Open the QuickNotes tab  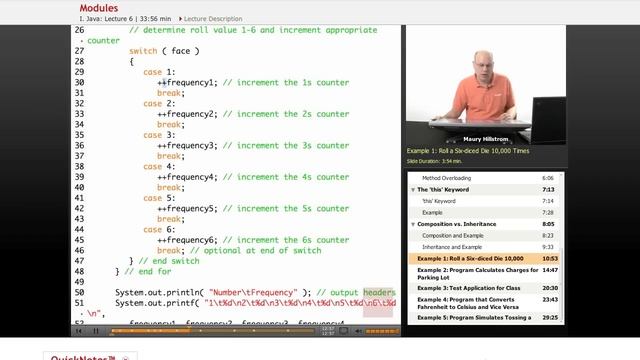90,357
